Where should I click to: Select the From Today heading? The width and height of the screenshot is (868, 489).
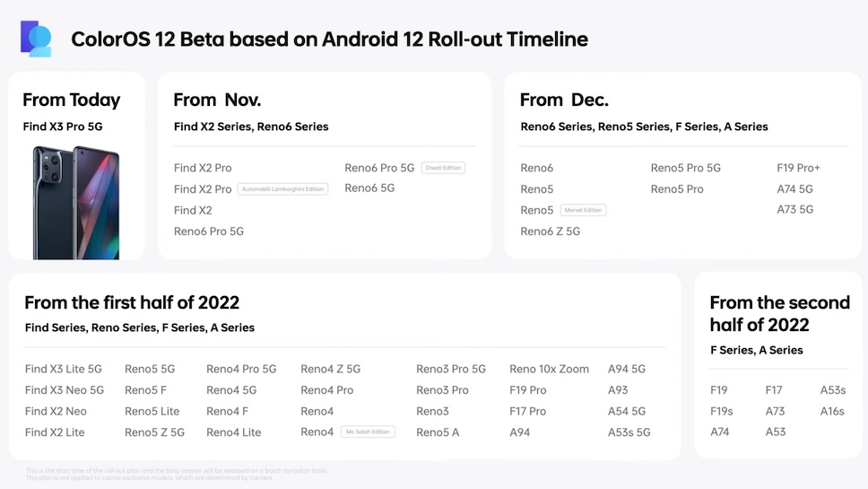click(x=71, y=100)
